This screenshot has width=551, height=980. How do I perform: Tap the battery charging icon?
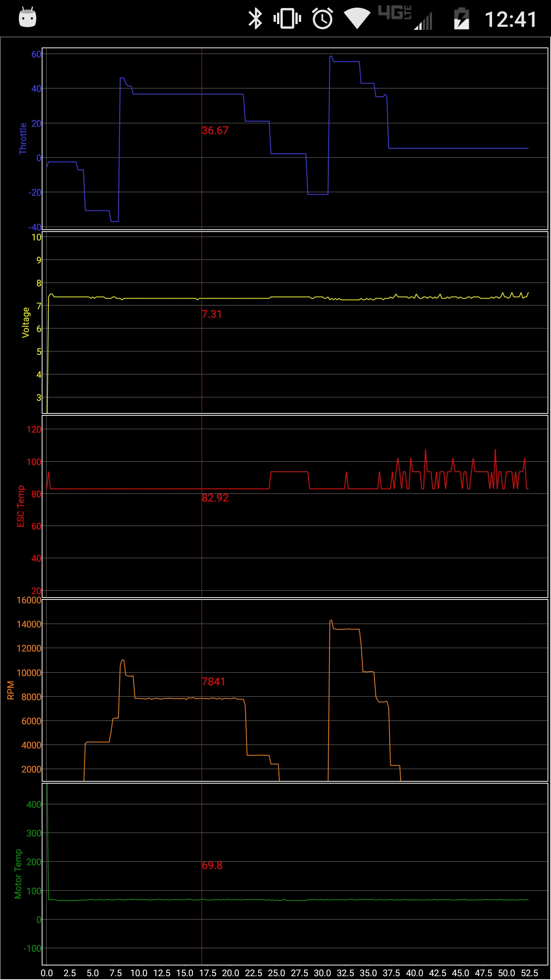(x=461, y=18)
